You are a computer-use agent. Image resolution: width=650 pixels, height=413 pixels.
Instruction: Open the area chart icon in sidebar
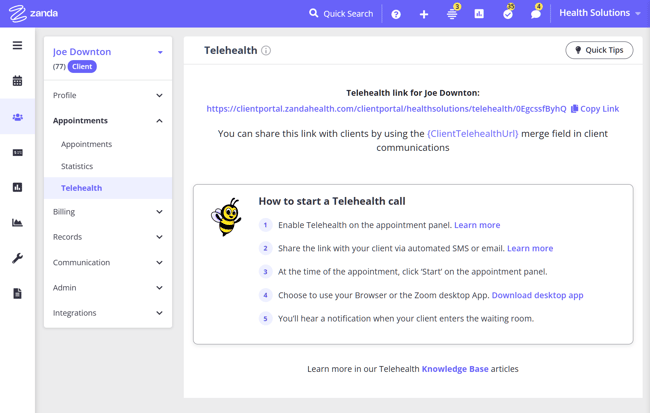(17, 223)
